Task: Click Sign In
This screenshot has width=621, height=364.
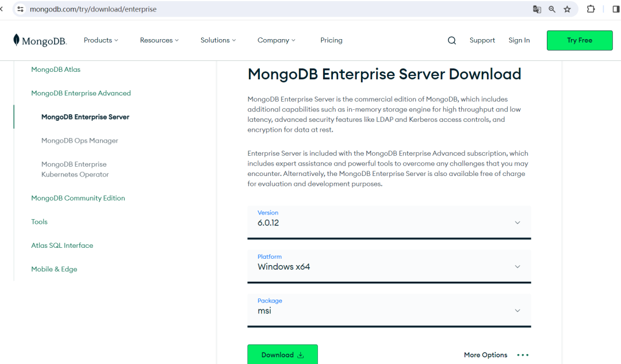Action: tap(519, 40)
